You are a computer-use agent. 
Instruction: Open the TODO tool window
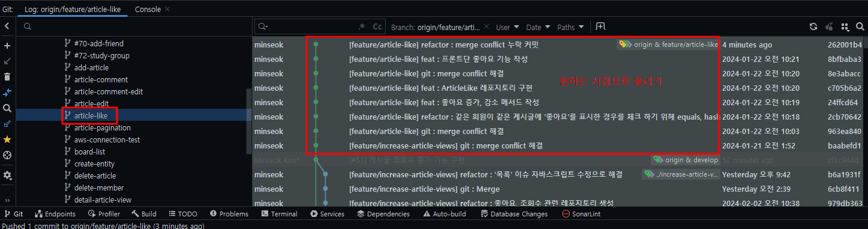(183, 214)
